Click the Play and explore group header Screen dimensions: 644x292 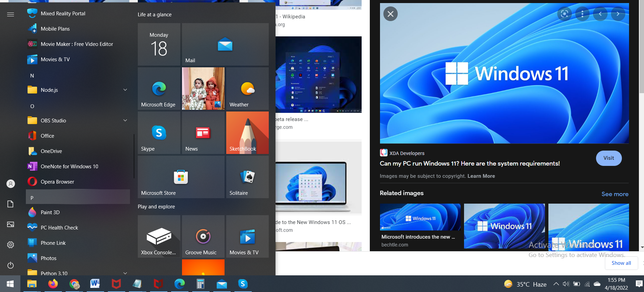(156, 207)
